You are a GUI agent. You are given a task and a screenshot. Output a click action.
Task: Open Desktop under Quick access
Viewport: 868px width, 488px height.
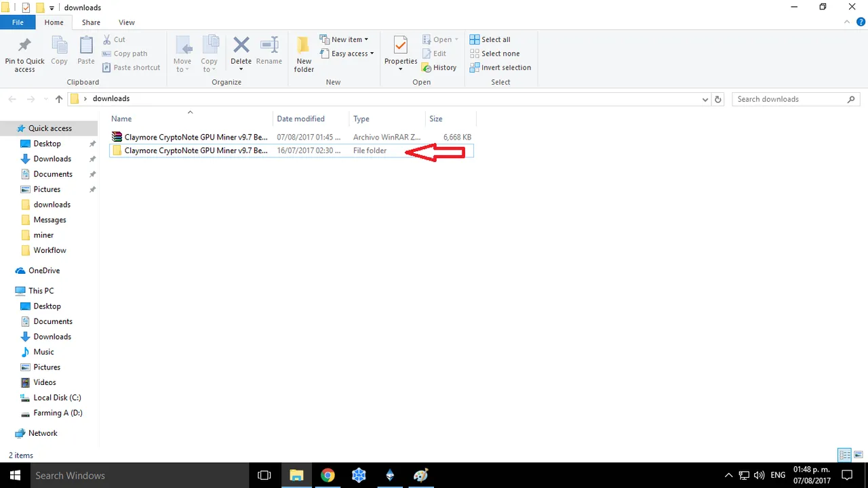tap(47, 144)
